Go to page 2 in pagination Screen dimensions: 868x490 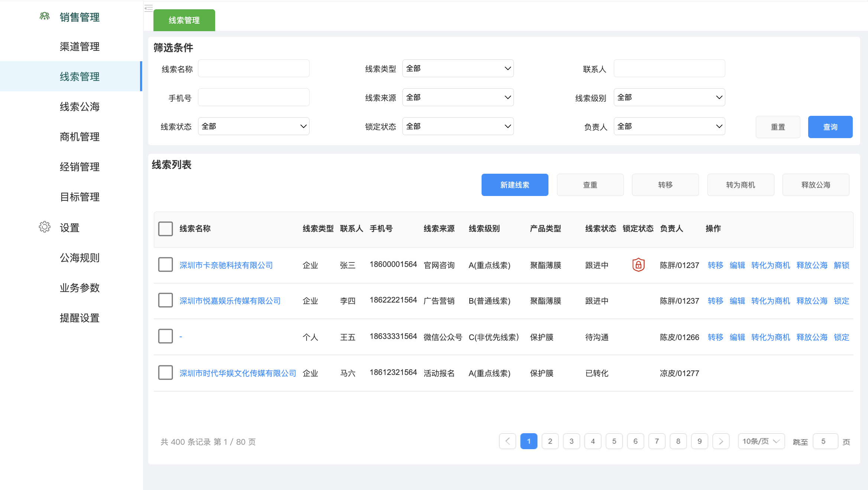point(550,441)
